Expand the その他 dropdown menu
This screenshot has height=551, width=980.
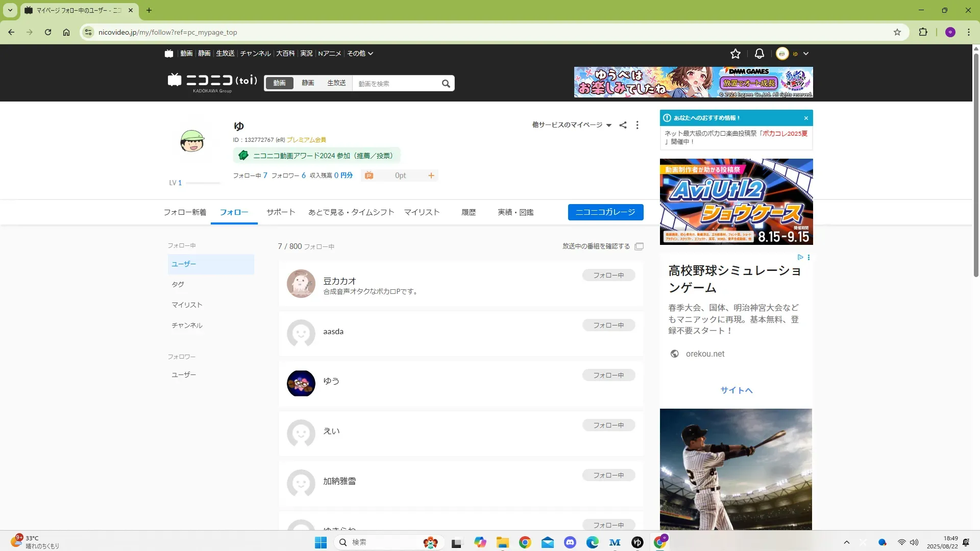[x=360, y=54]
